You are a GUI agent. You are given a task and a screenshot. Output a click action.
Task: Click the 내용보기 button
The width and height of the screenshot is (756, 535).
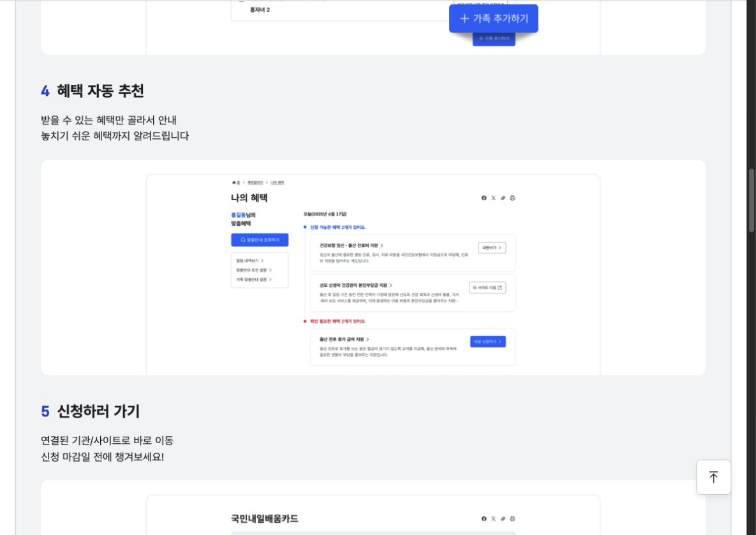(x=492, y=248)
